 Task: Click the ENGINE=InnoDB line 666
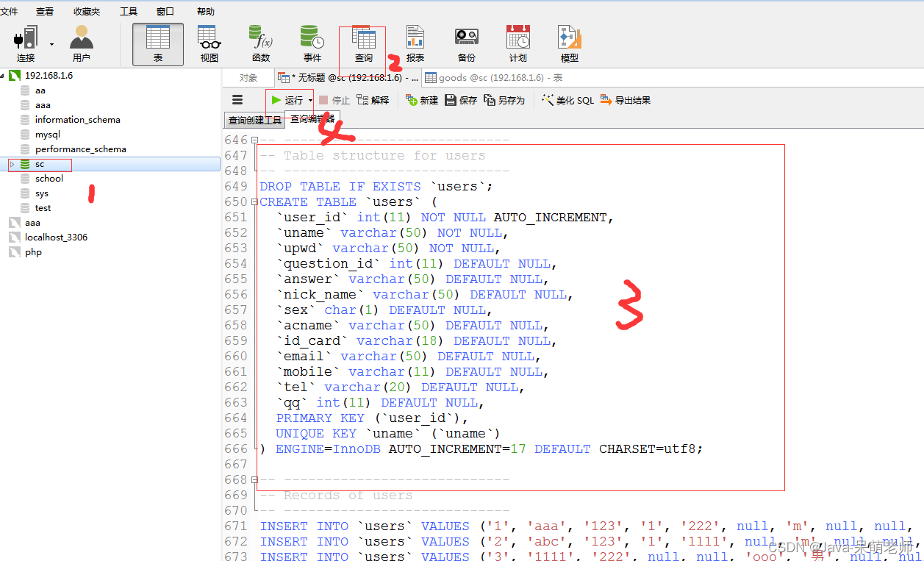click(481, 449)
